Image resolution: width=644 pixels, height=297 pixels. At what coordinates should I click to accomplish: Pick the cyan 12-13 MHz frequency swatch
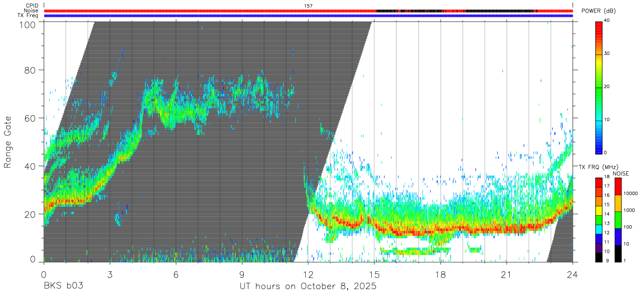point(599,229)
